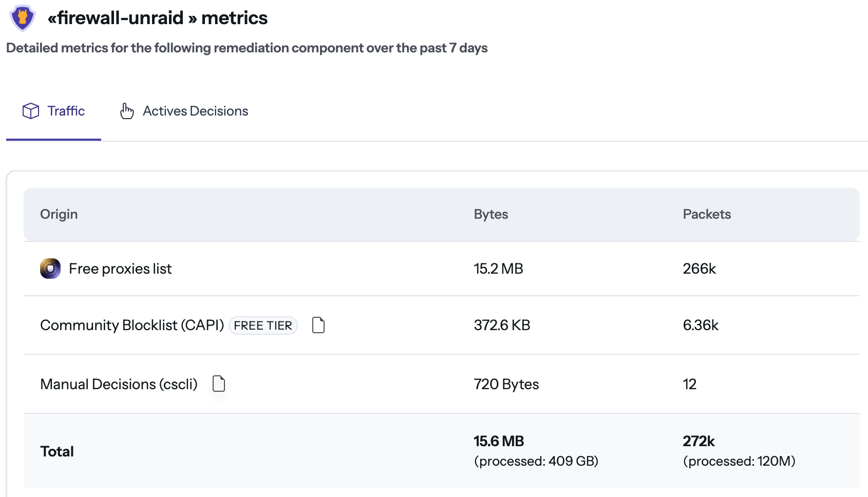This screenshot has width=868, height=497.
Task: Click the detailed metrics past 7 days subtitle
Action: 247,48
